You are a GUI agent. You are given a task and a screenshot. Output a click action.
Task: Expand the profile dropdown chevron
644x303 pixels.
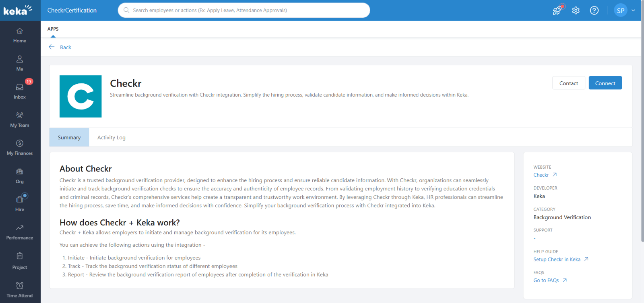633,10
